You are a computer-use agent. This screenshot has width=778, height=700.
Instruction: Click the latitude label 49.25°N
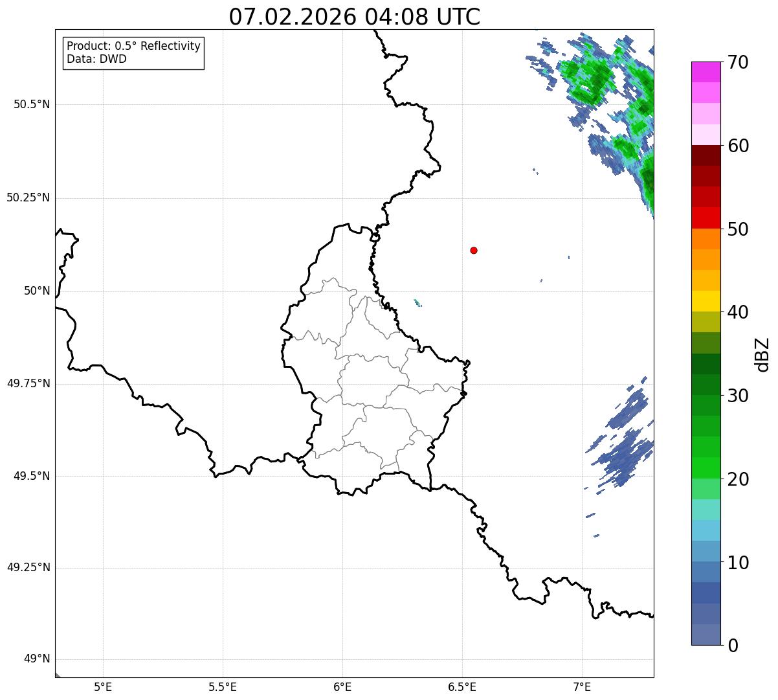click(x=28, y=567)
